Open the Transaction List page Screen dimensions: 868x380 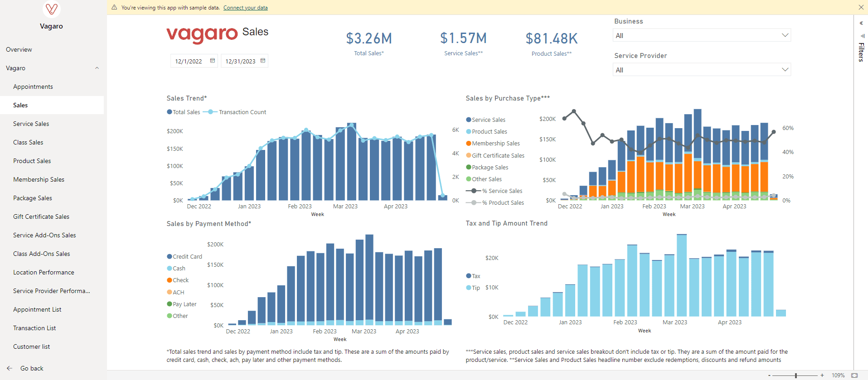pyautogui.click(x=34, y=328)
